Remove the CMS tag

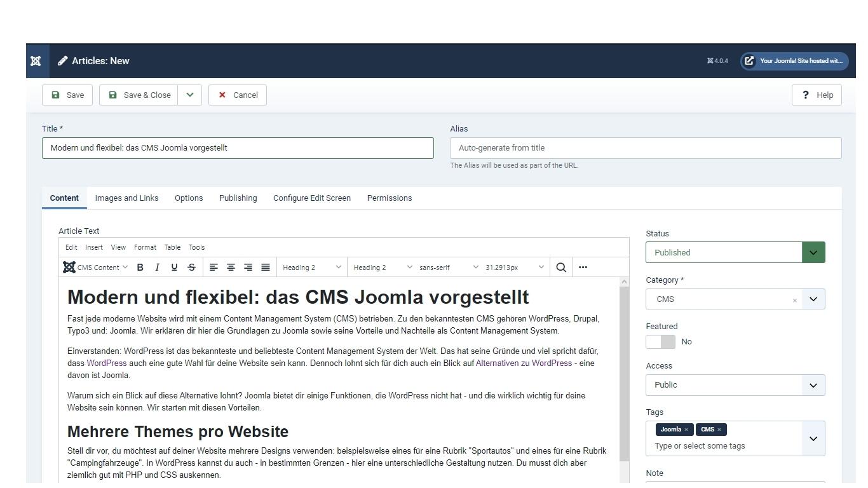tap(719, 430)
